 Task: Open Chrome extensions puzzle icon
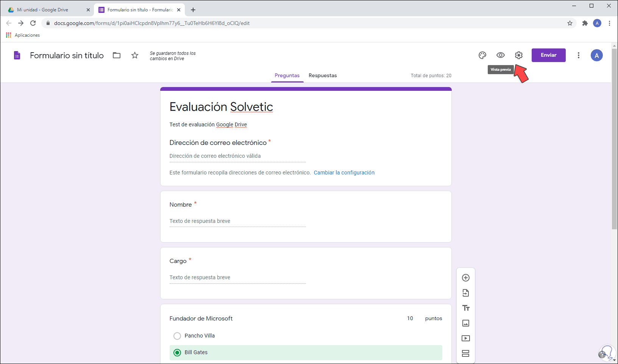(585, 23)
